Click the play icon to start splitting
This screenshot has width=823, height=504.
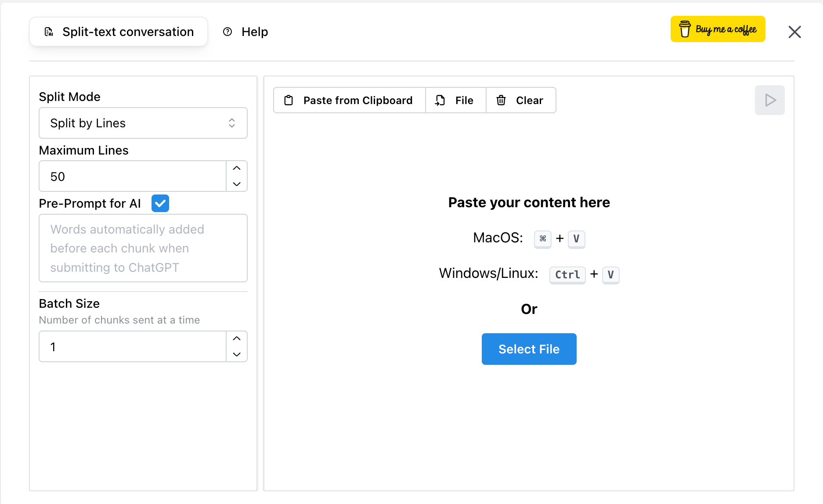click(769, 100)
